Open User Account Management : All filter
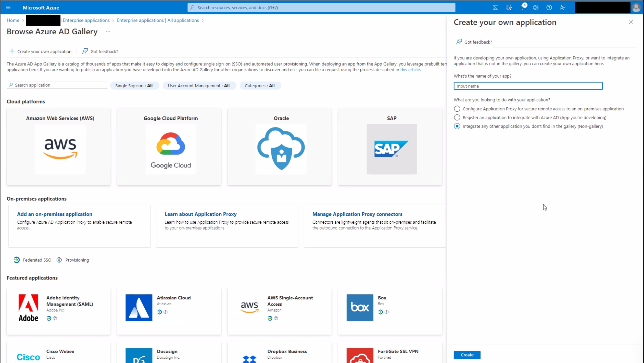 pos(199,86)
